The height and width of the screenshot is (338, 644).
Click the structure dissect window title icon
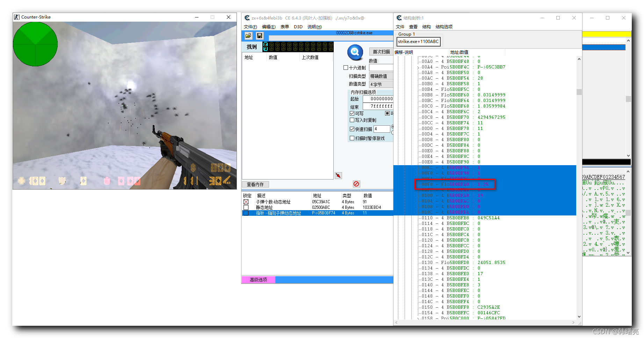click(x=399, y=18)
